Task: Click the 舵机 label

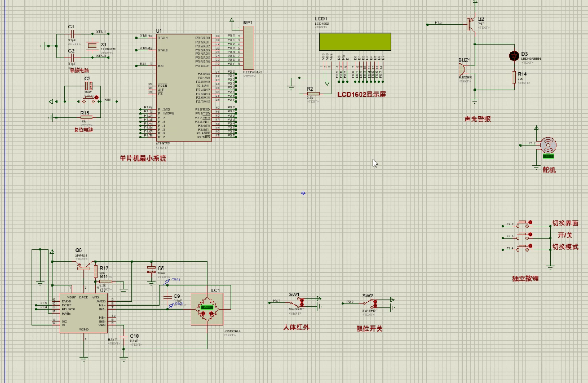Action: [x=549, y=170]
